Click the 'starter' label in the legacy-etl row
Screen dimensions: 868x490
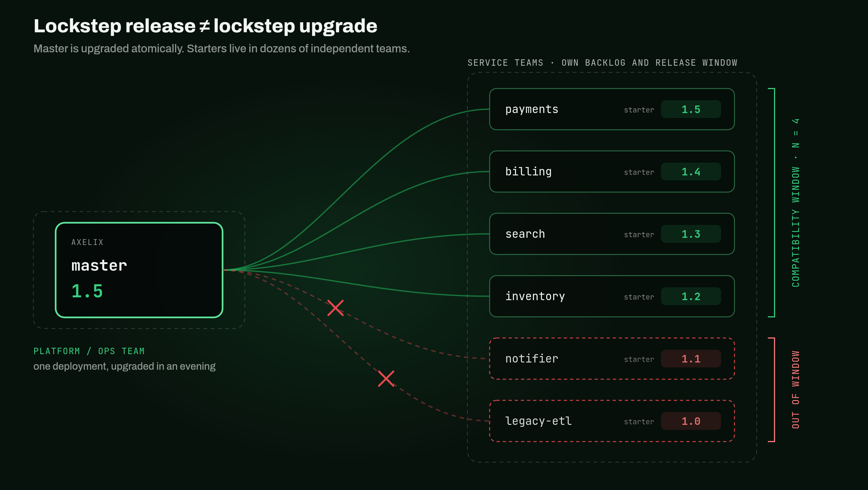click(x=639, y=422)
